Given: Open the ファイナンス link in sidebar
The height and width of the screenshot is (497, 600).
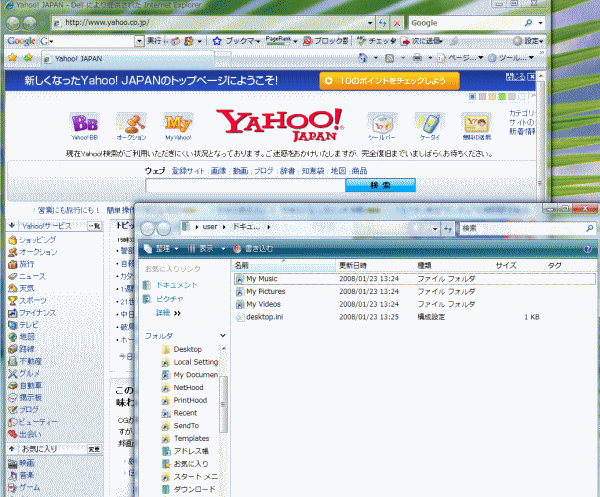Looking at the screenshot, I should point(38,313).
